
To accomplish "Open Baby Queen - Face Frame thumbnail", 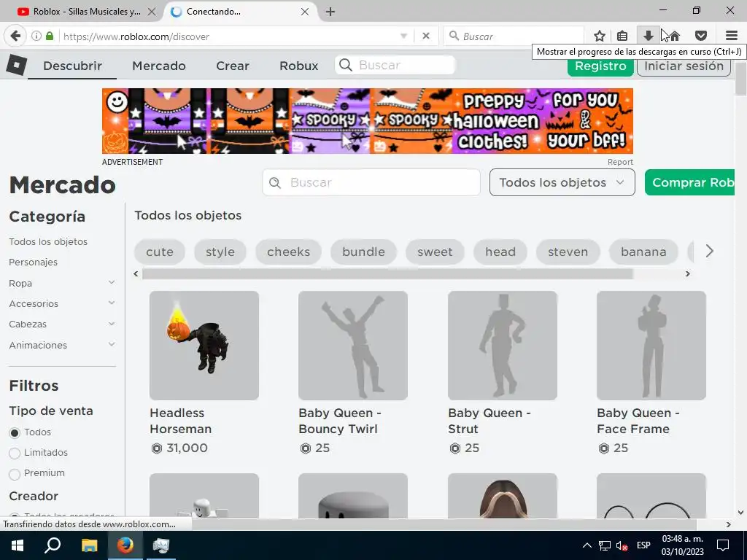I will click(x=651, y=346).
